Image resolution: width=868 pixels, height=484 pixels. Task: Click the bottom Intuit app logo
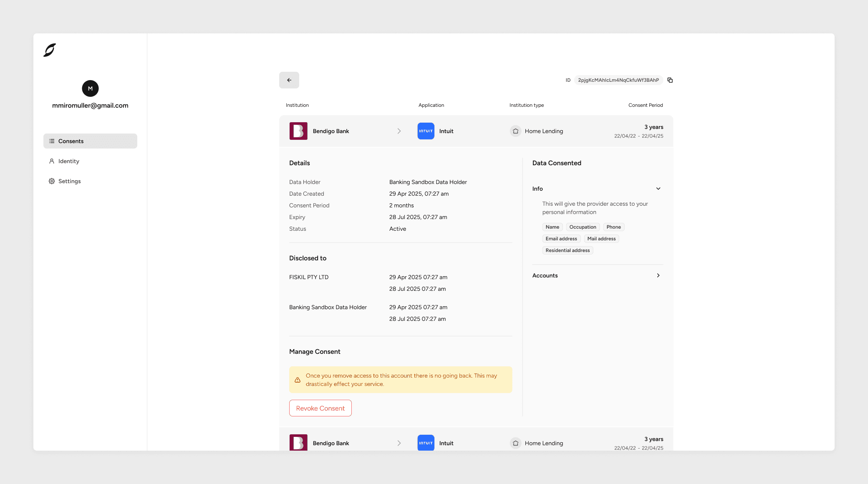pyautogui.click(x=426, y=443)
